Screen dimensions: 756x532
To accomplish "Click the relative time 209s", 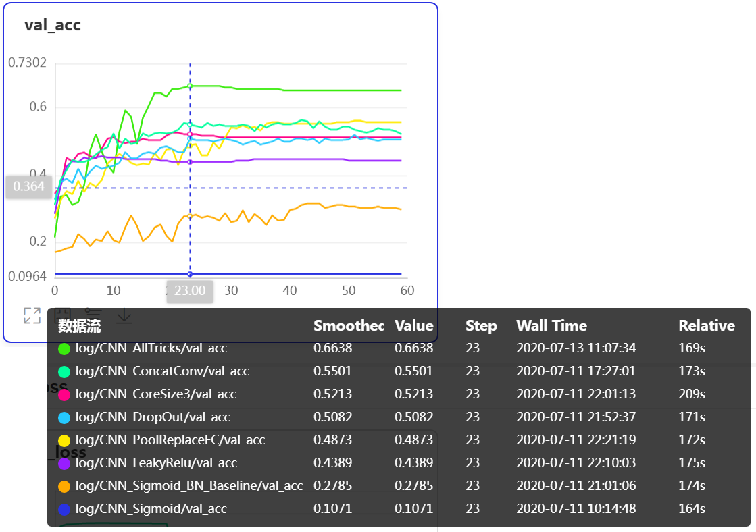I will [692, 394].
